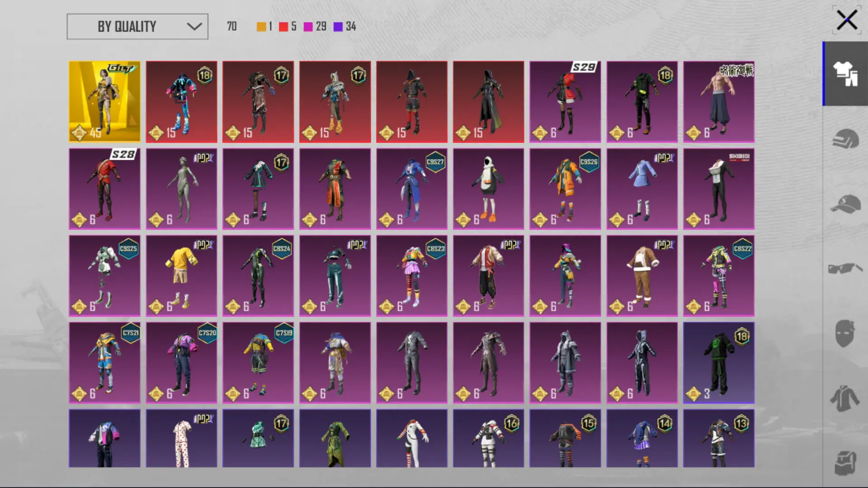This screenshot has width=868, height=488.
Task: Select the baseball cap category icon
Action: click(845, 204)
